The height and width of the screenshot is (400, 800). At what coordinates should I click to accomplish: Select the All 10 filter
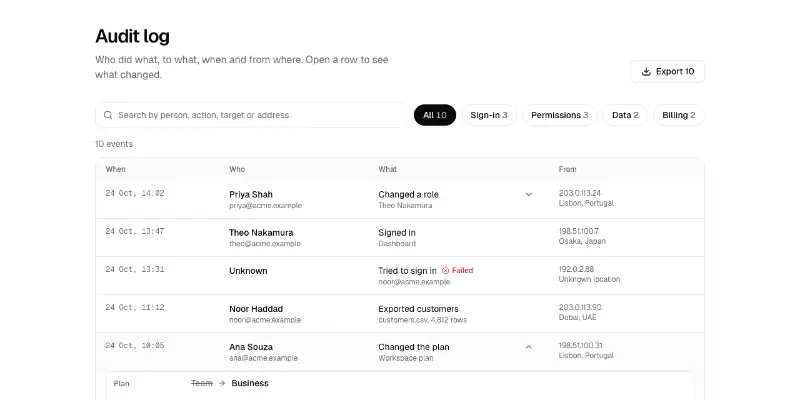(x=435, y=115)
